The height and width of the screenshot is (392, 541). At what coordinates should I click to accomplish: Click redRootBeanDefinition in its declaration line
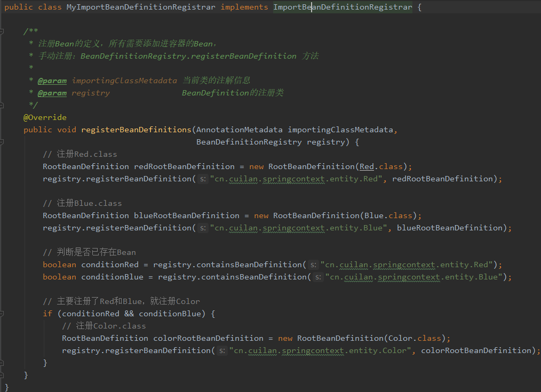184,166
